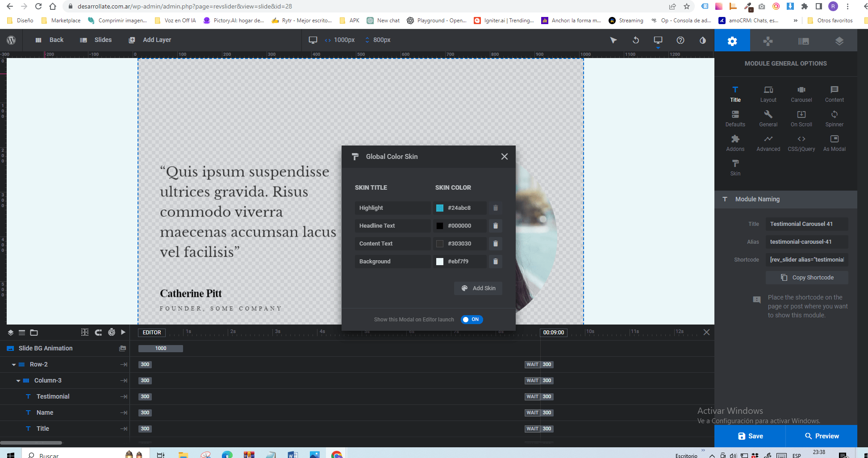
Task: Edit the Highlight skin title field
Action: pos(393,208)
